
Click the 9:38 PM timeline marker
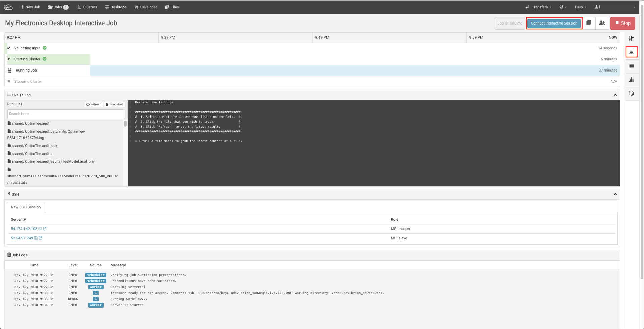coord(168,37)
